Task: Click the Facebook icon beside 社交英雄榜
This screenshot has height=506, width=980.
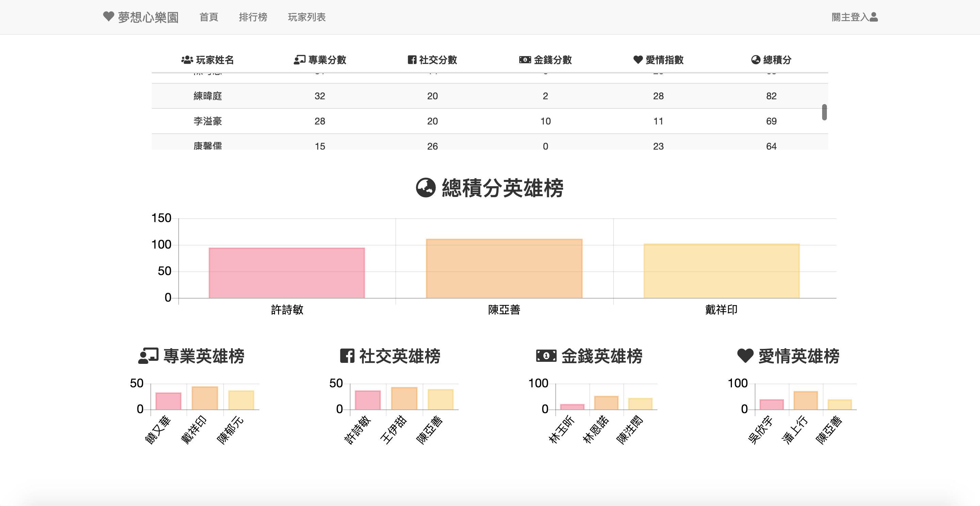Action: pyautogui.click(x=347, y=356)
